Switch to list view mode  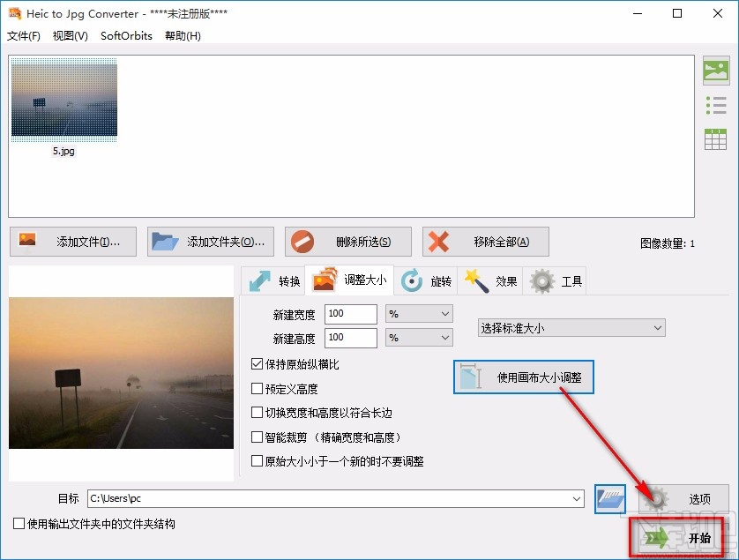[x=715, y=104]
